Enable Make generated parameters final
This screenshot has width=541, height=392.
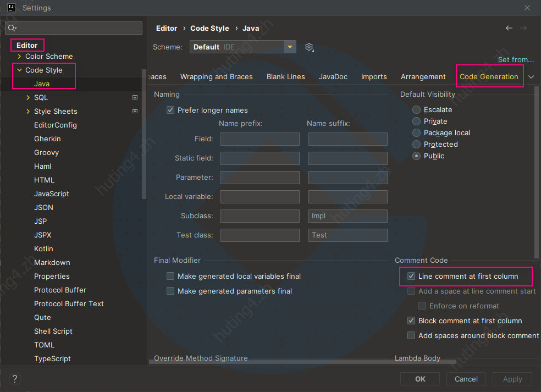coord(170,291)
